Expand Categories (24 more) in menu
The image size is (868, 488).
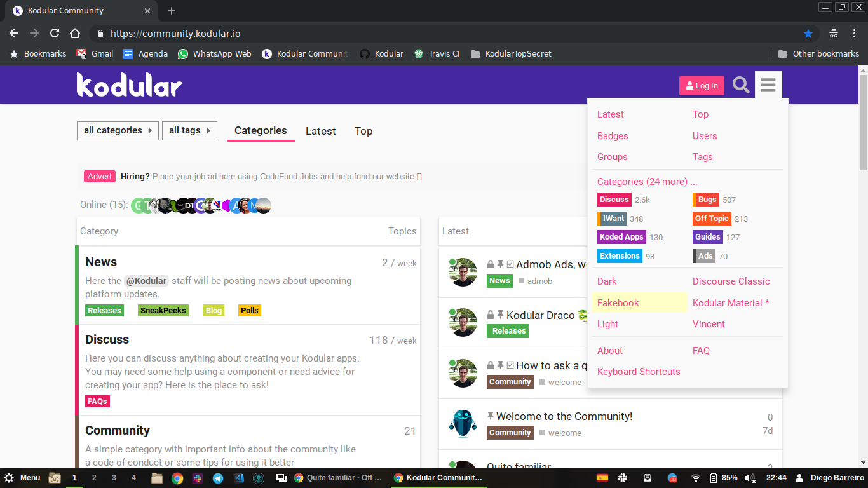pos(648,182)
